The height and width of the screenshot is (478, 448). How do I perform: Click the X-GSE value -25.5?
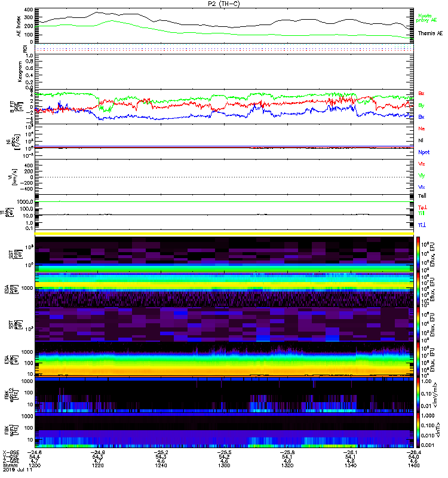coord(224,452)
